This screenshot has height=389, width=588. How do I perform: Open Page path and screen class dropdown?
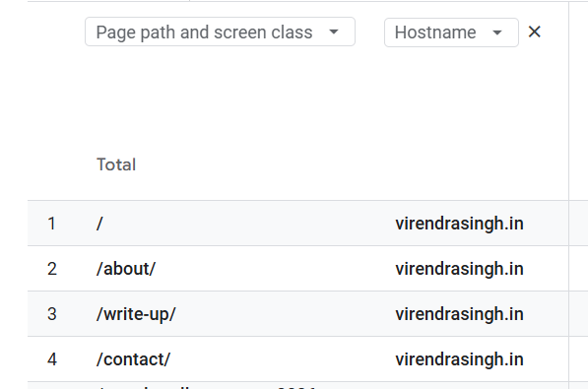click(220, 32)
